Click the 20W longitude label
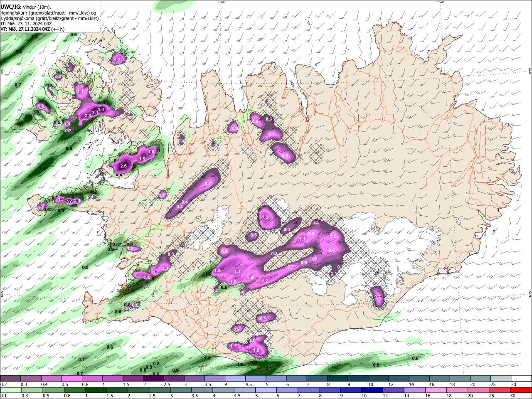Viewport: 532px width, 399px height. (x=221, y=2)
